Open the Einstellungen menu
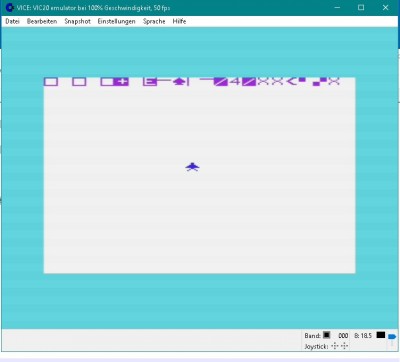The image size is (400, 362). coord(116,21)
